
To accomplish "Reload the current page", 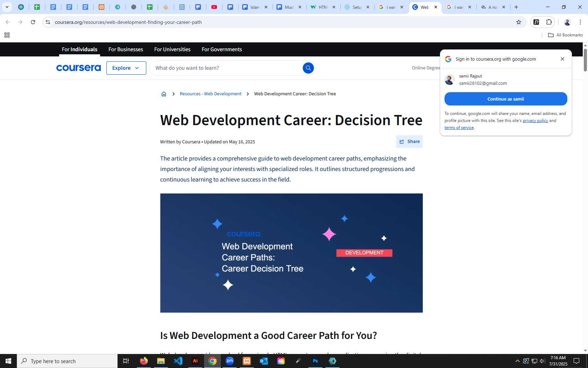I will point(33,22).
